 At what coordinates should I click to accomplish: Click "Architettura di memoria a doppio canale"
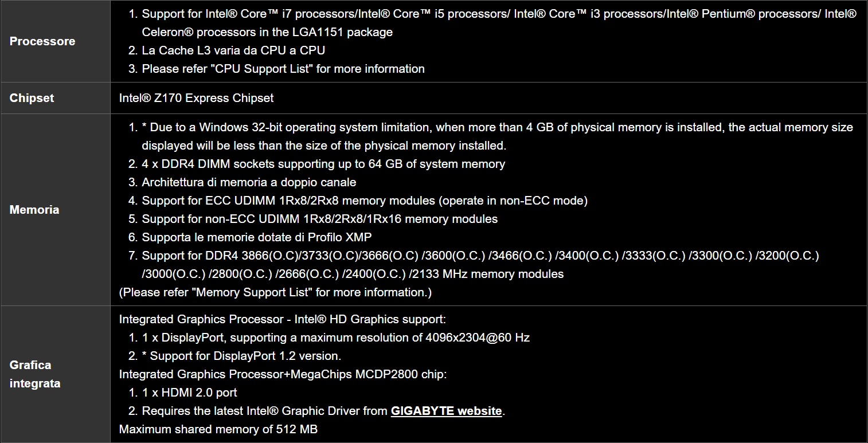click(x=249, y=182)
